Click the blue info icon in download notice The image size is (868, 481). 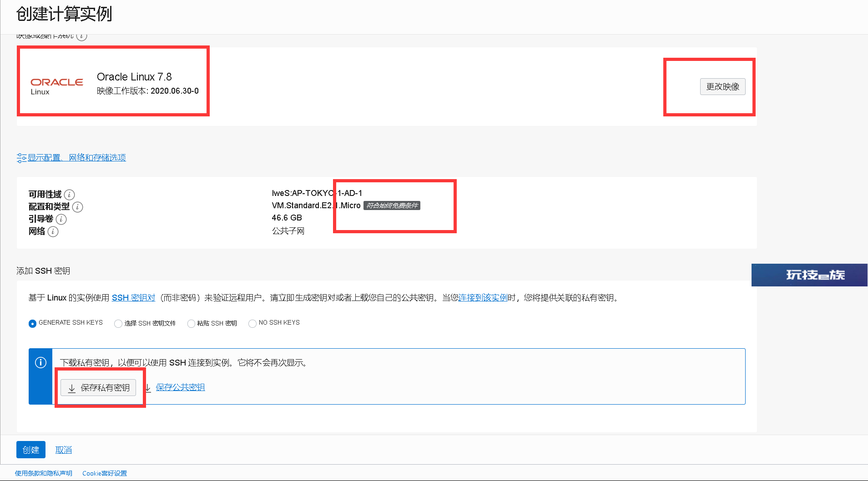[40, 362]
